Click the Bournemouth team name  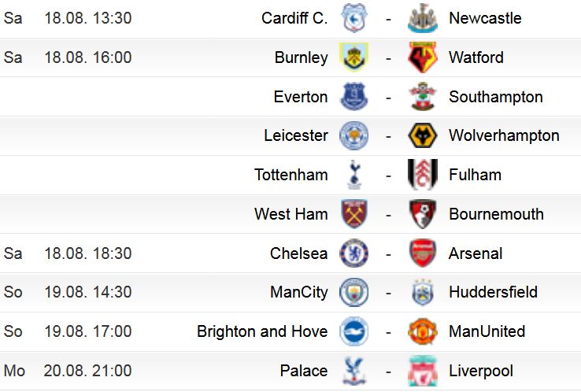pos(496,214)
